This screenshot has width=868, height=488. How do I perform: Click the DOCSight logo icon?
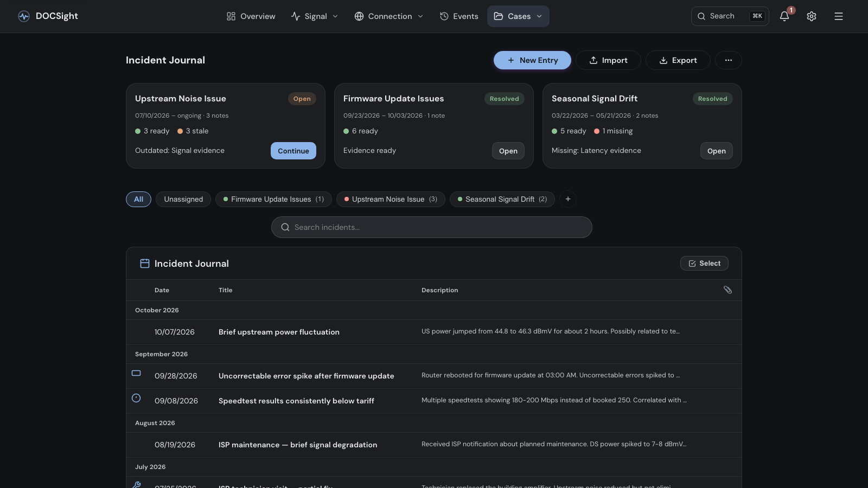24,16
